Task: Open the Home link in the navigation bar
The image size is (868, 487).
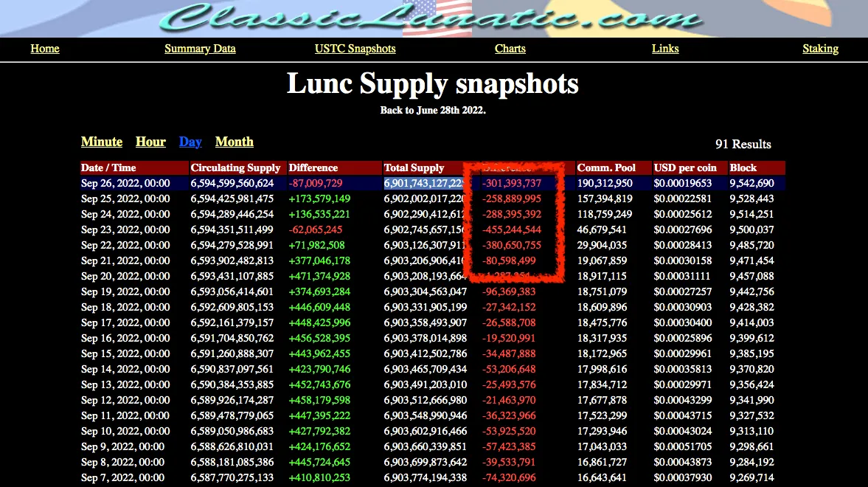Action: click(45, 49)
